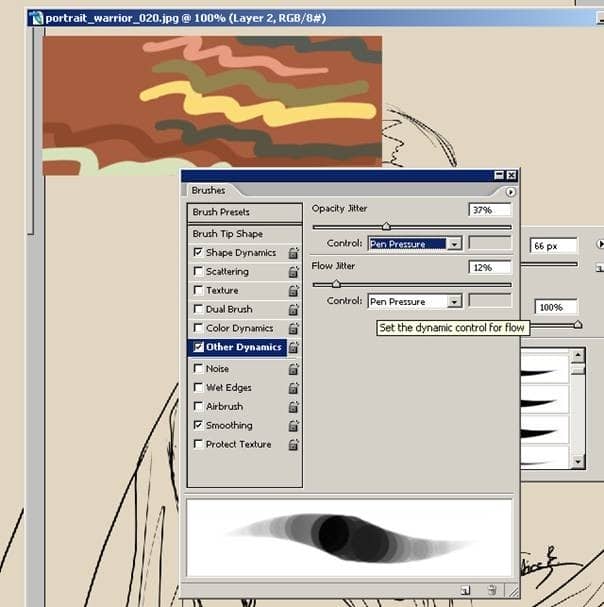Viewport: 604px width, 607px height.
Task: Click the 100% slider handle in background panel
Action: pos(578,324)
